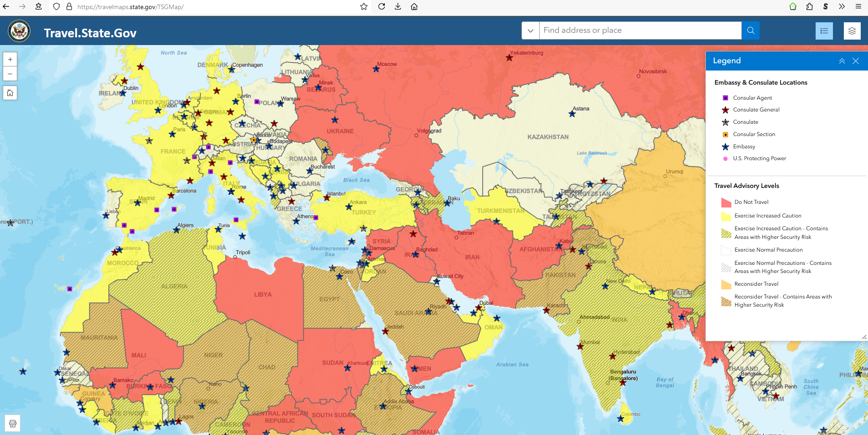Zoom out of the map
This screenshot has width=868, height=435.
tap(10, 74)
